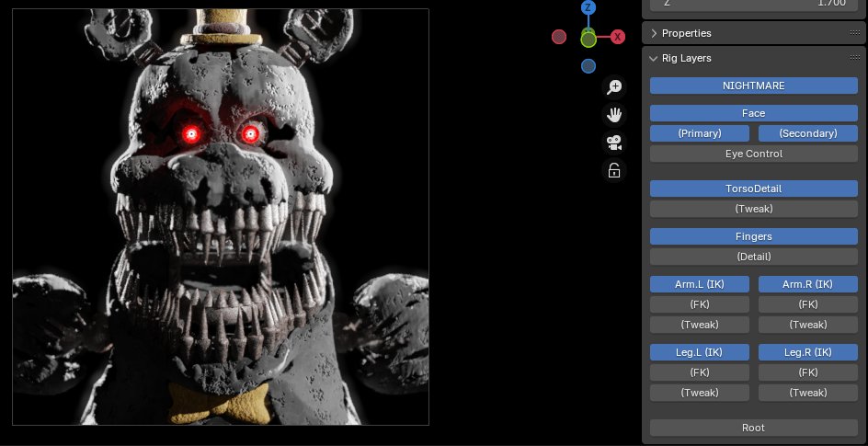Enable the (FK) layer under Leg.R
868x446 pixels.
[807, 372]
